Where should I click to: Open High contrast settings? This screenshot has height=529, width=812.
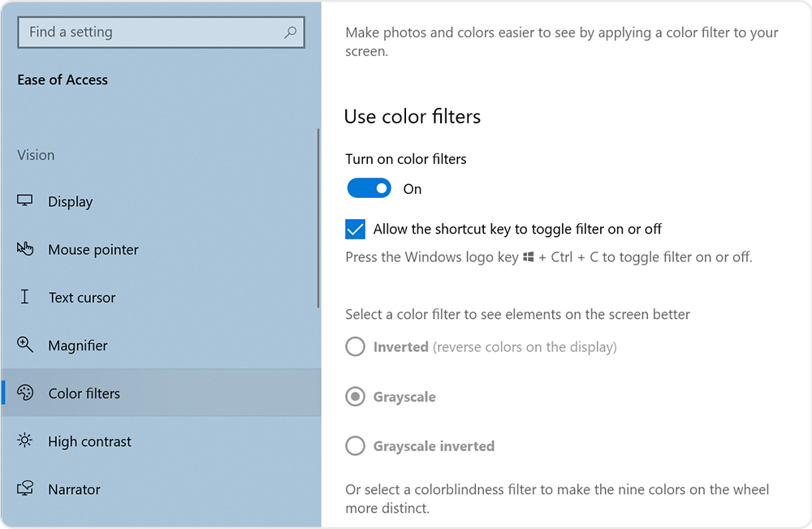click(89, 441)
